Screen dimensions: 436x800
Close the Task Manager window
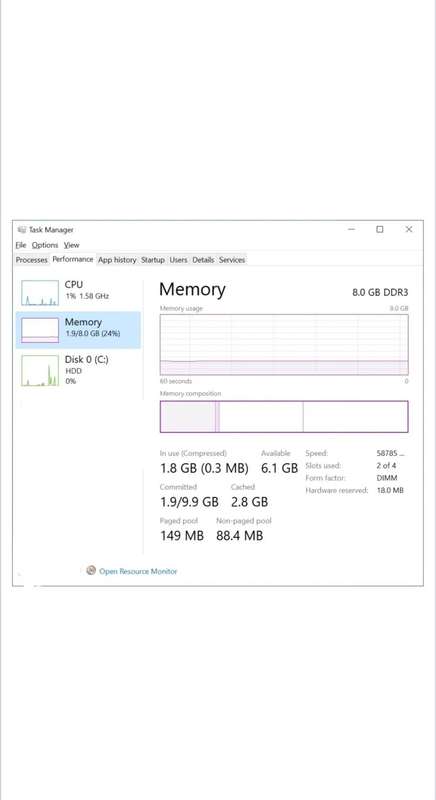(409, 230)
